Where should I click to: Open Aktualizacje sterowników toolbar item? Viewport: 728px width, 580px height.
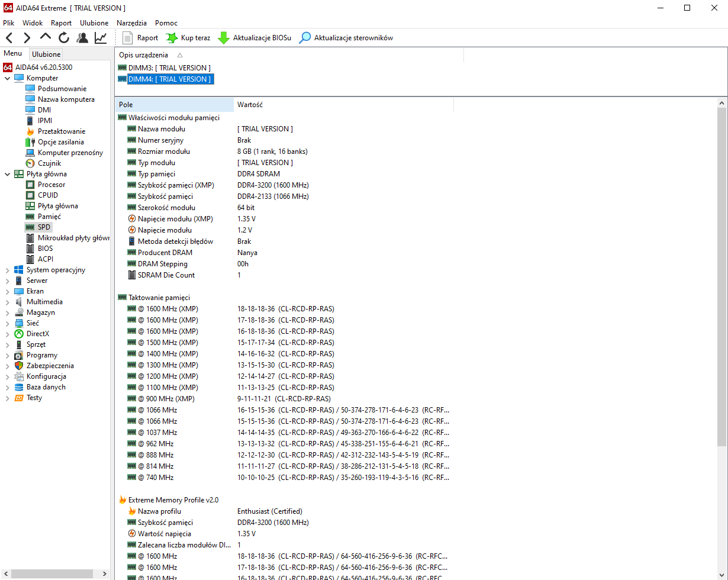click(x=346, y=38)
